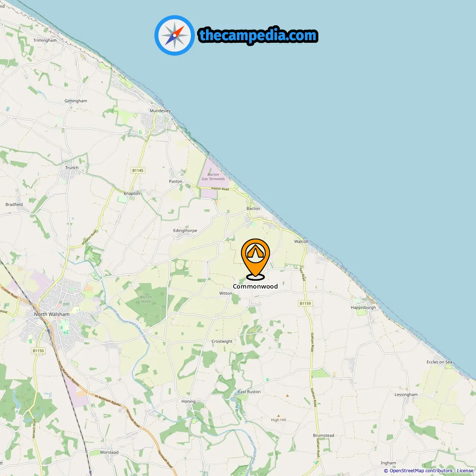Select the Happisburgh village label
This screenshot has width=476, height=476.
(x=363, y=308)
